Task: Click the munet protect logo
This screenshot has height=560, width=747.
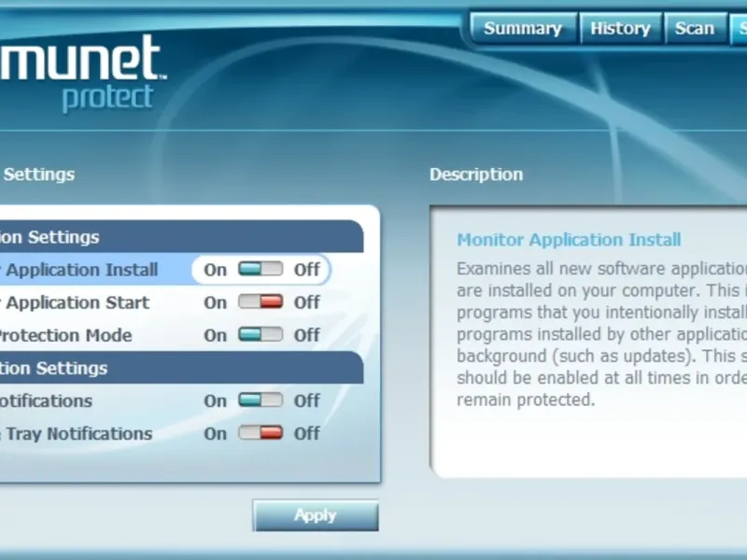Action: click(x=81, y=72)
